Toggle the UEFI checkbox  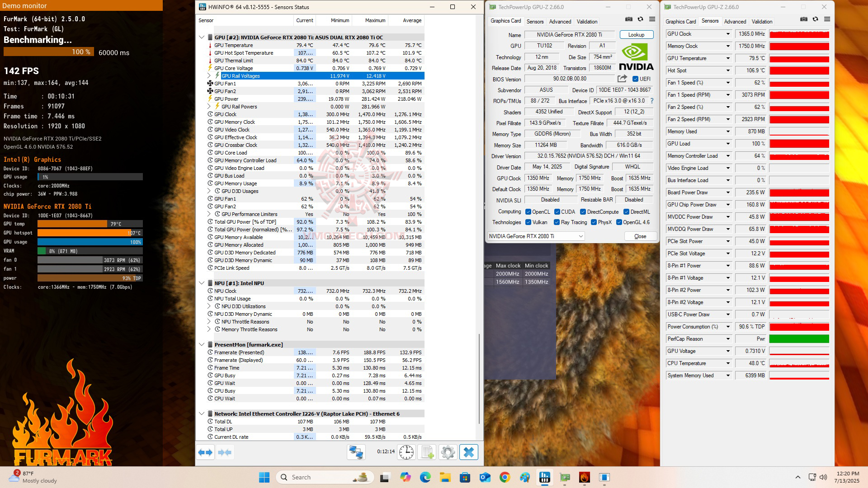coord(635,79)
